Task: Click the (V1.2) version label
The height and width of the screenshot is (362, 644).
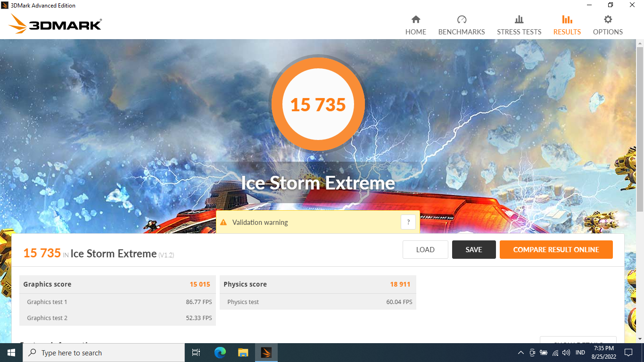Action: click(166, 255)
